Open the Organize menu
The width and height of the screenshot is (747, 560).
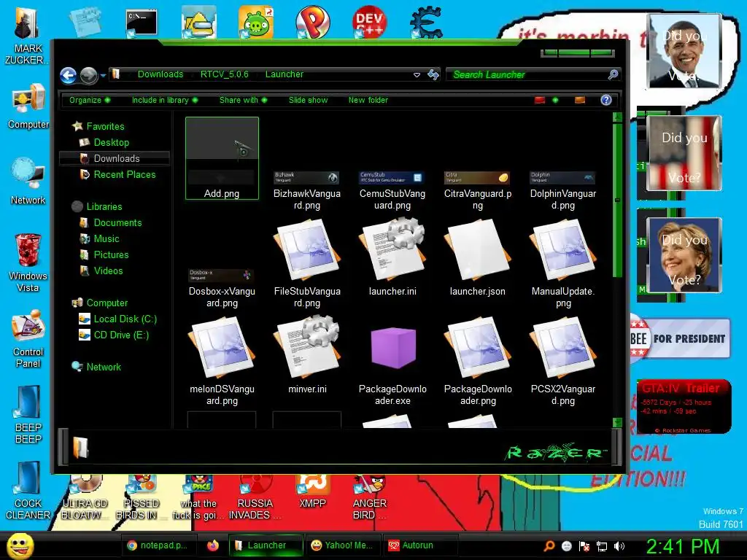(x=90, y=100)
